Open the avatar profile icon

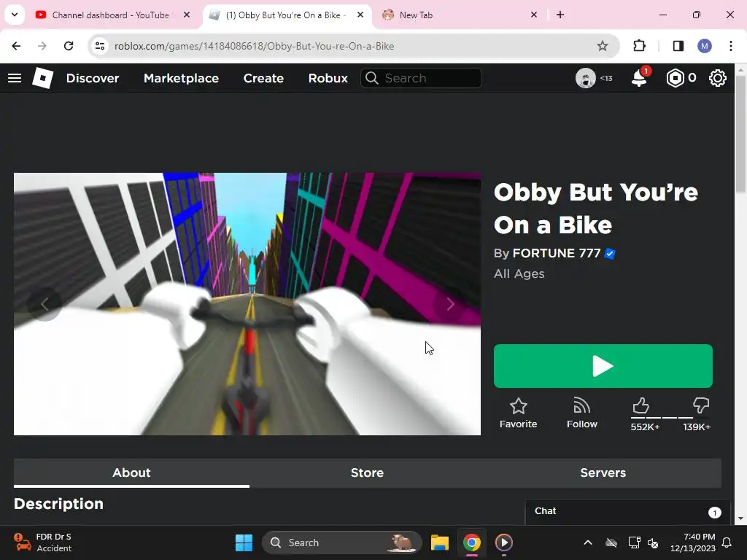point(586,78)
